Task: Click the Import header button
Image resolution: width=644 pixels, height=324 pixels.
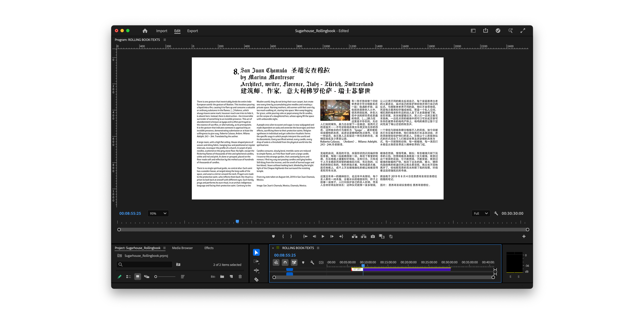Action: coord(162,31)
